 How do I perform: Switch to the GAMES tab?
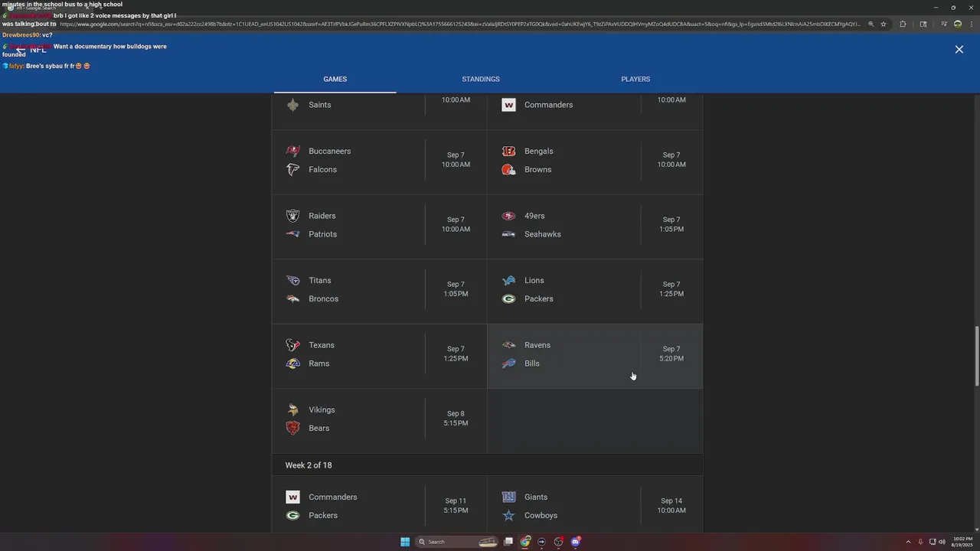(x=335, y=79)
